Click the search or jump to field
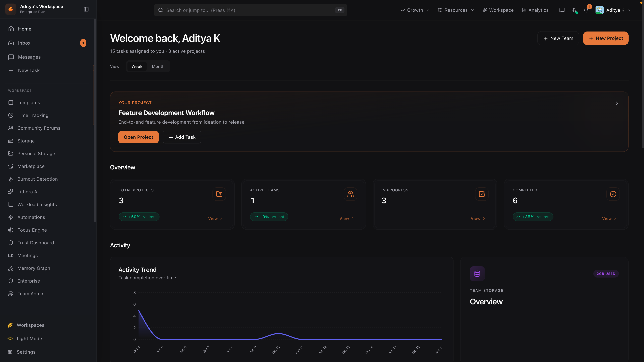644x362 pixels. tap(250, 10)
